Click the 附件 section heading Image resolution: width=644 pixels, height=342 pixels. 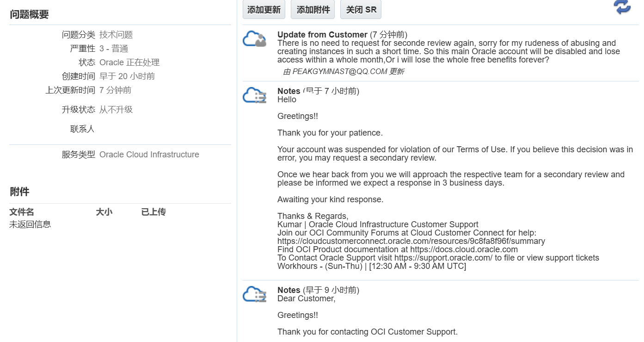[x=19, y=192]
